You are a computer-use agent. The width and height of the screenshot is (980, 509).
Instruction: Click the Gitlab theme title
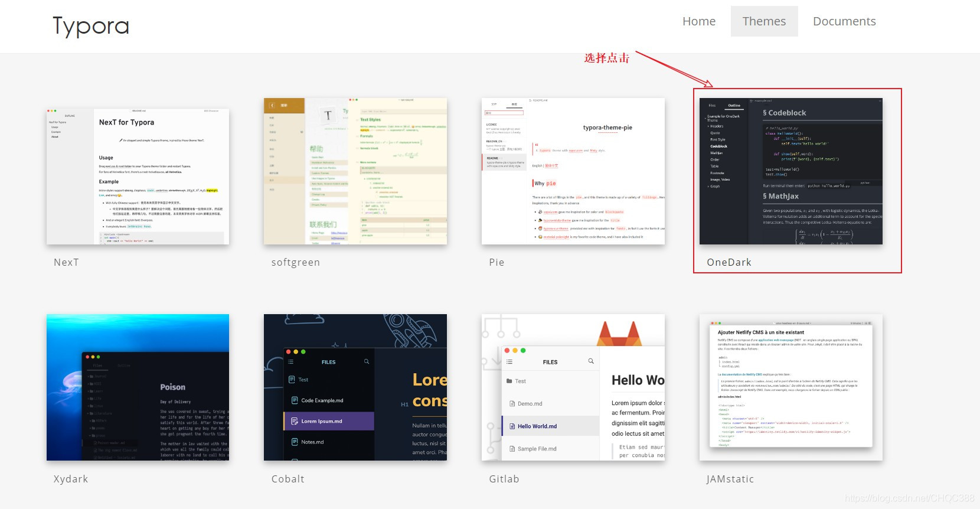pos(504,479)
